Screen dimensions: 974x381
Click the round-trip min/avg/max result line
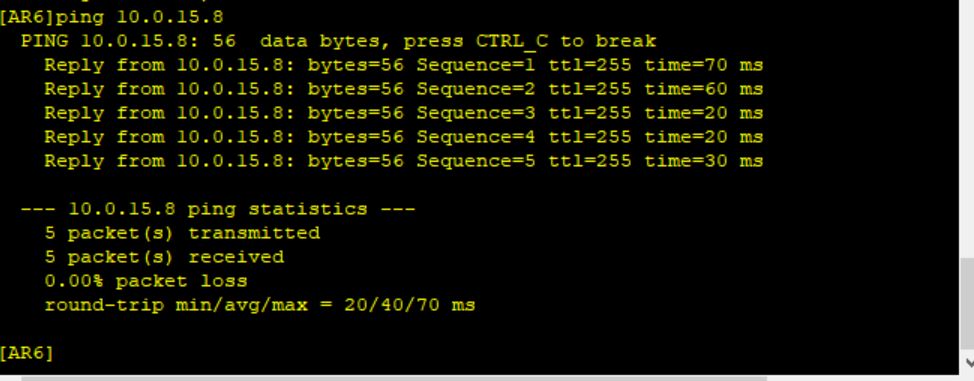[x=260, y=305]
